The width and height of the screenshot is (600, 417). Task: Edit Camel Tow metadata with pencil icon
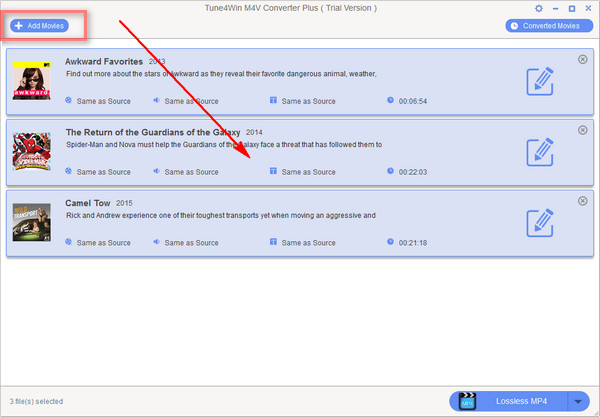540,223
